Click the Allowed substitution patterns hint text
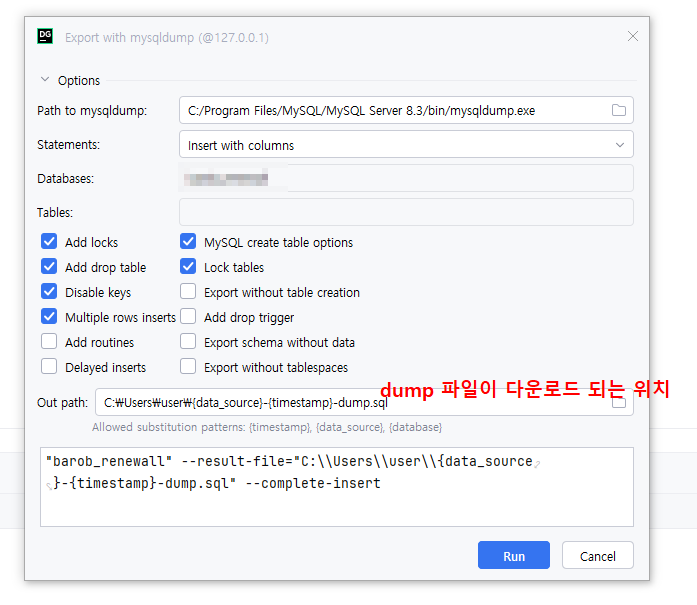This screenshot has width=697, height=605. pyautogui.click(x=267, y=427)
